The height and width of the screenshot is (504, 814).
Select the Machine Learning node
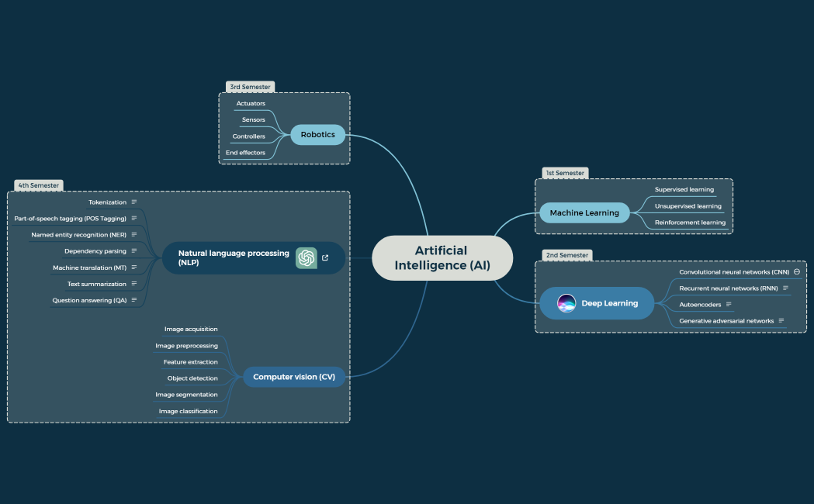coord(584,212)
